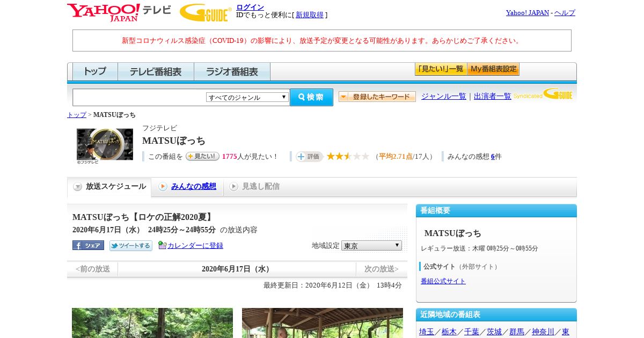Click トップ breadcrumb link
The image size is (644, 338).
pyautogui.click(x=77, y=115)
